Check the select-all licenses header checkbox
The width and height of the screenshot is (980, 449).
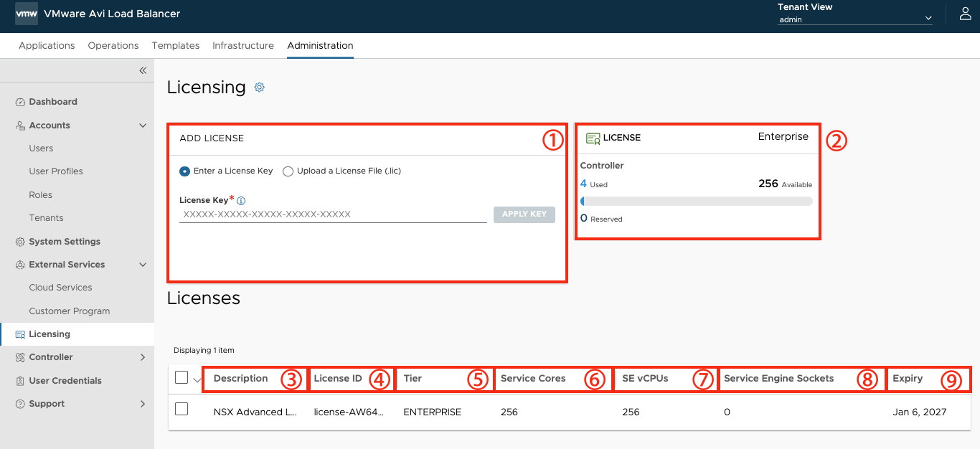[182, 377]
